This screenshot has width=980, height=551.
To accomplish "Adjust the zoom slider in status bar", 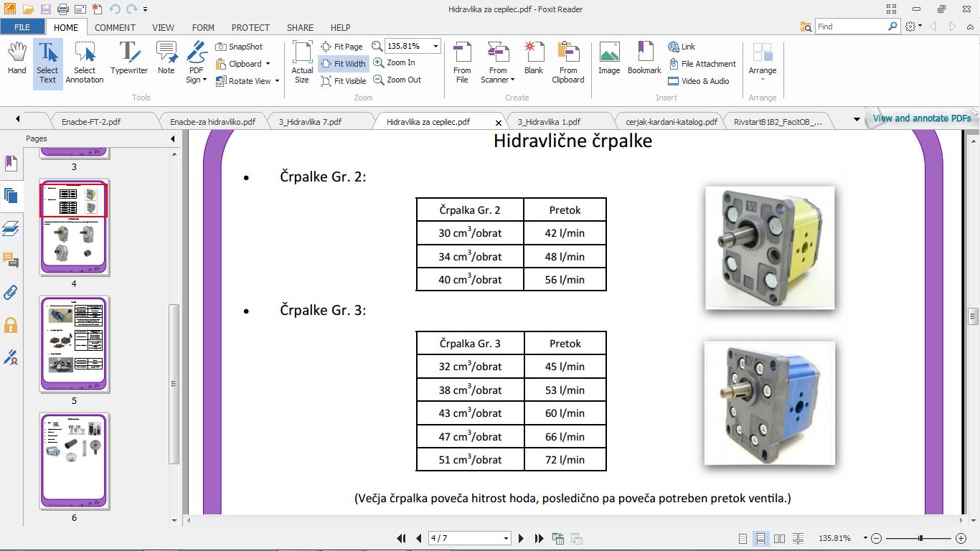I will 920,538.
